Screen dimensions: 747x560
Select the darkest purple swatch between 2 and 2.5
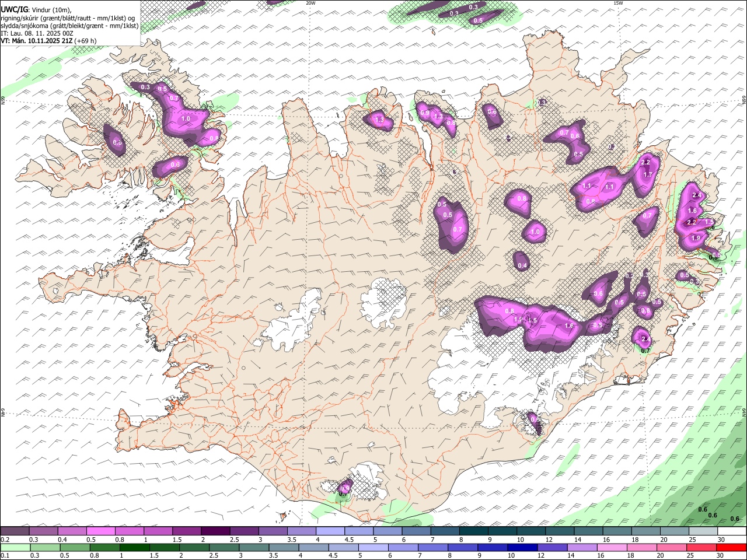click(215, 531)
